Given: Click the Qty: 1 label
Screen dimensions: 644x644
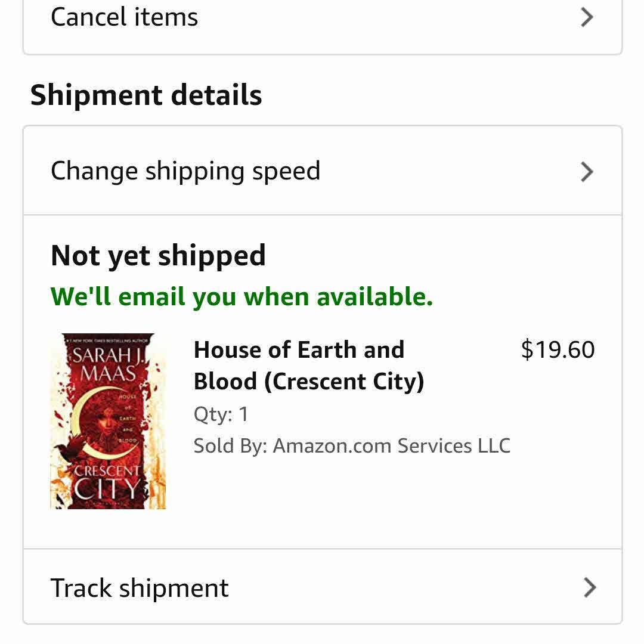Looking at the screenshot, I should (x=221, y=414).
